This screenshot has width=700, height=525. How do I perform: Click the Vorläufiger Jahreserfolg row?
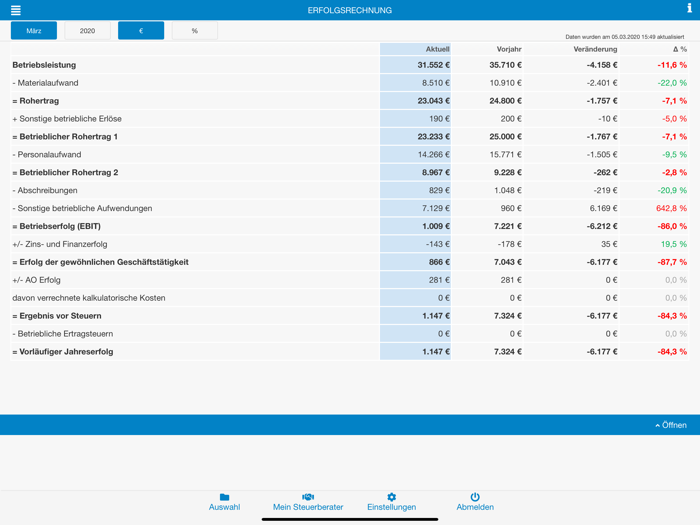[63, 352]
